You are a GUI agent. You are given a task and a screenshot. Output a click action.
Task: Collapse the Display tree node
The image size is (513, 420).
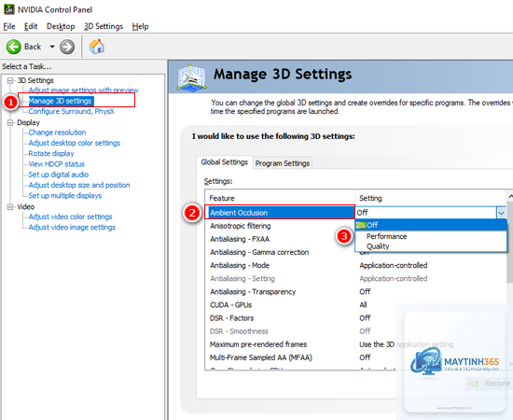pyautogui.click(x=10, y=122)
